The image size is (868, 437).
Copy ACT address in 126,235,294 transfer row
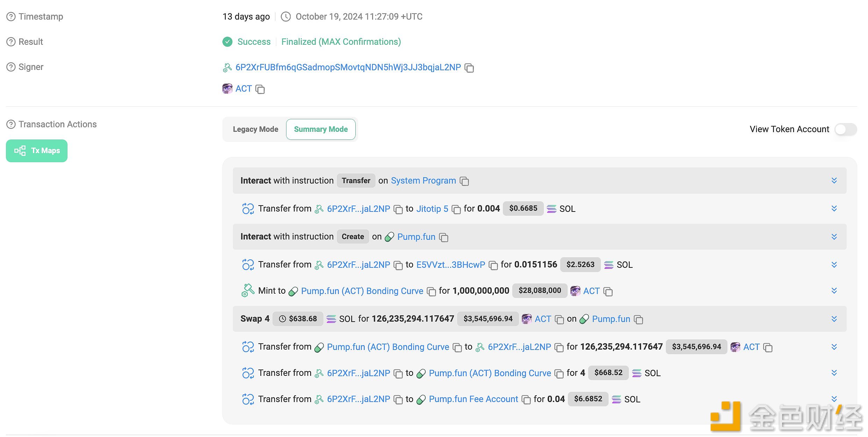768,348
